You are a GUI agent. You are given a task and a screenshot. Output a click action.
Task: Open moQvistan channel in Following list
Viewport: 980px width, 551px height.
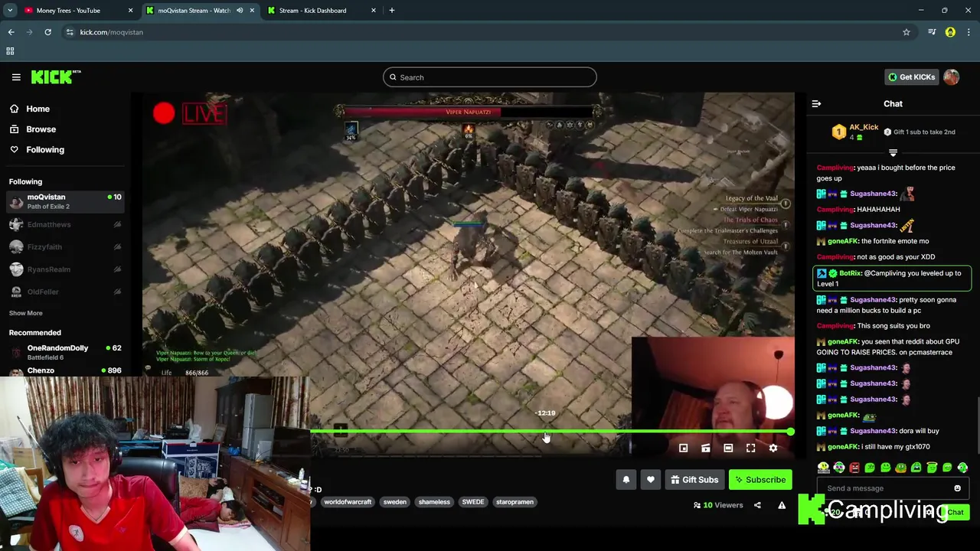pos(65,201)
